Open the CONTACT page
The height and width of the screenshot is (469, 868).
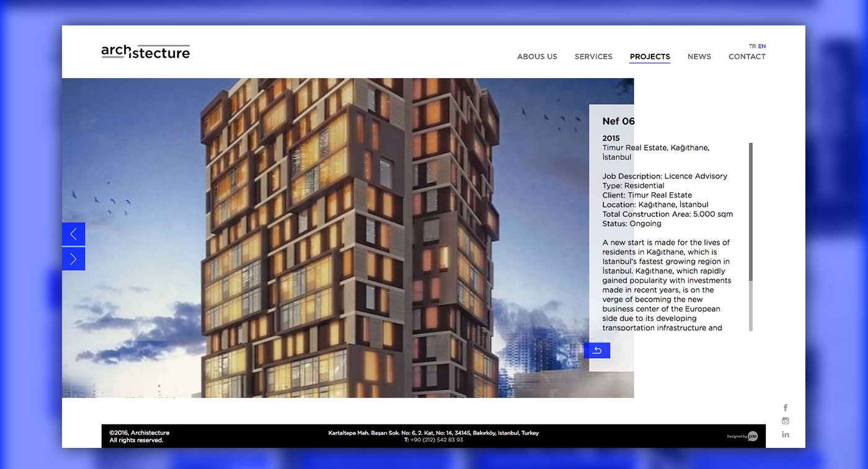click(x=746, y=56)
